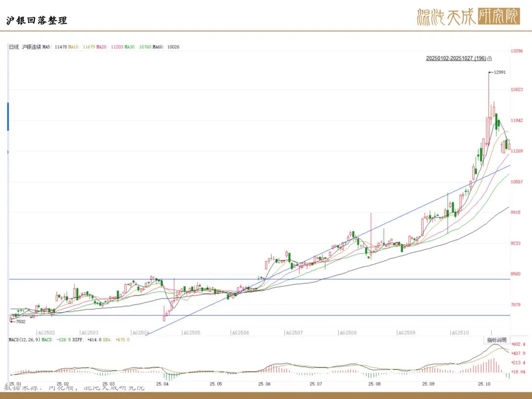The image size is (532, 399).
Task: Select the AG2510 contract marker
Action: 461,333
